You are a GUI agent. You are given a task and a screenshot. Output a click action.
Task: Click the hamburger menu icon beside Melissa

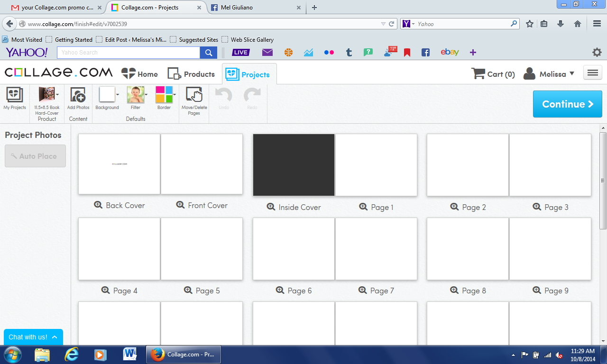[592, 73]
